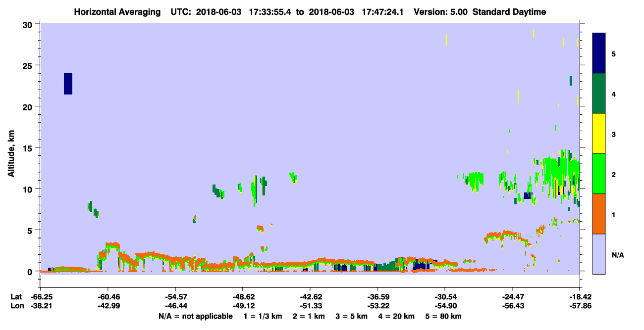Click the colorbar label 'N/A'
The image size is (644, 330).
(x=618, y=255)
